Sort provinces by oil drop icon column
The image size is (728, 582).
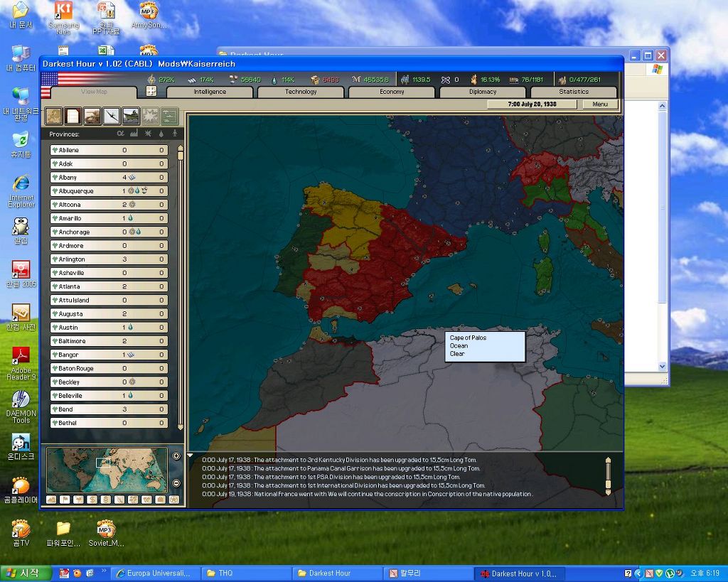click(161, 134)
